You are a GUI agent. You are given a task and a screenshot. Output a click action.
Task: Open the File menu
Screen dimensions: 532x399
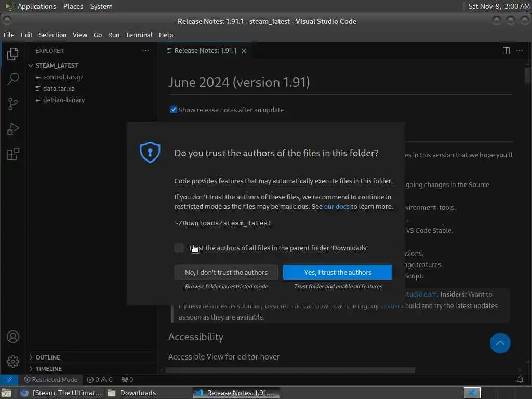click(x=9, y=35)
